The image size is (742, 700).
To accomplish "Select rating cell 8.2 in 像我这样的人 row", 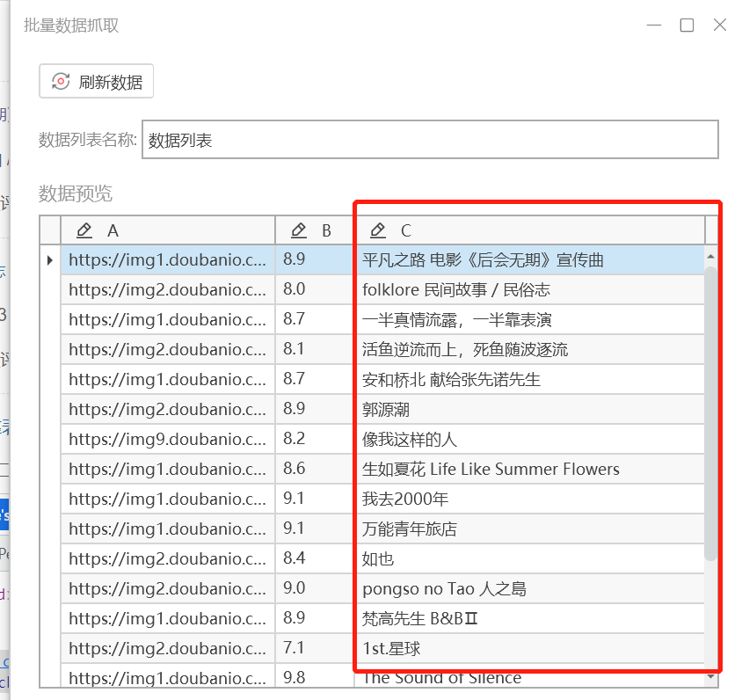I will (x=314, y=439).
